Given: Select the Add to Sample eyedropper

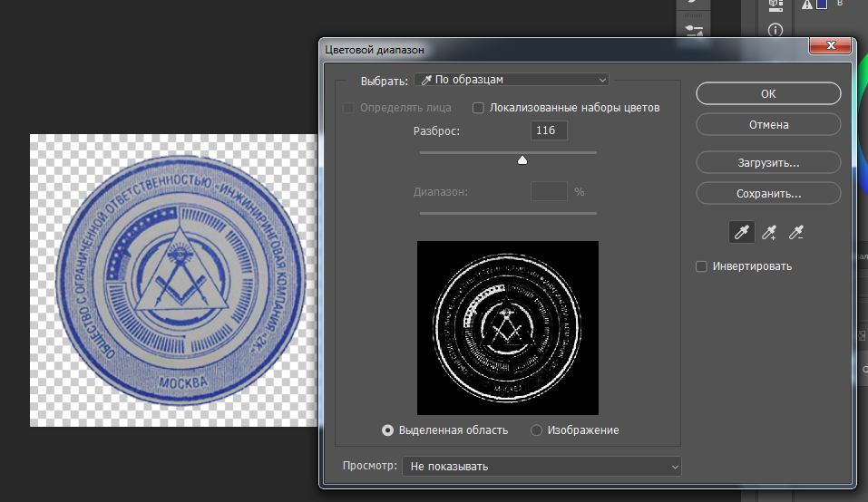Looking at the screenshot, I should pyautogui.click(x=768, y=232).
